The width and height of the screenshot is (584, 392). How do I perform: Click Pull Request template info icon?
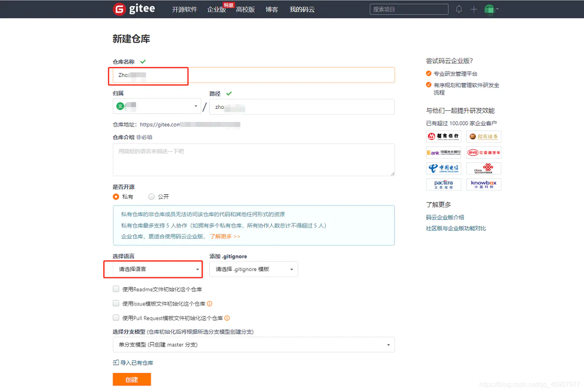(x=227, y=318)
